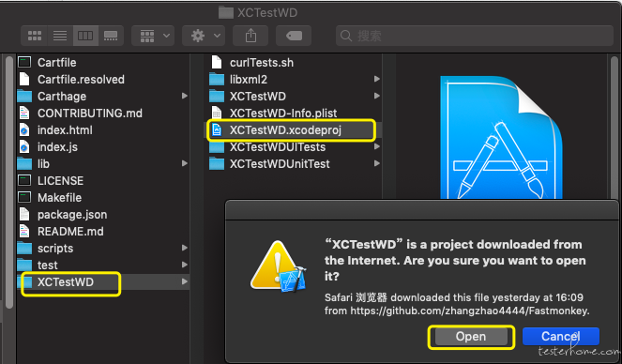Select the curlTests.sh file icon

217,62
